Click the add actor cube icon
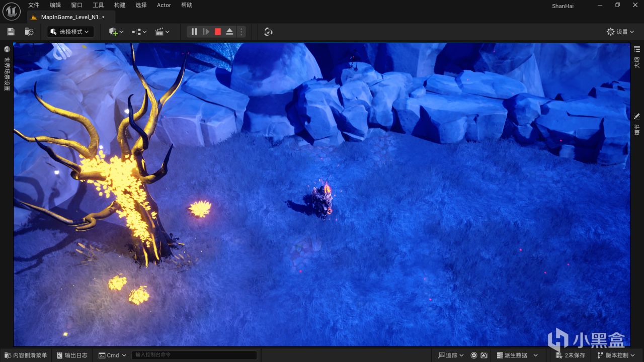This screenshot has width=644, height=362. pyautogui.click(x=113, y=32)
